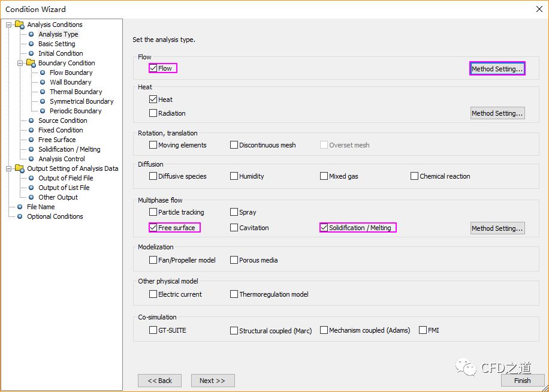Open the Solidification / Melting tree page
The height and width of the screenshot is (392, 549).
click(69, 149)
